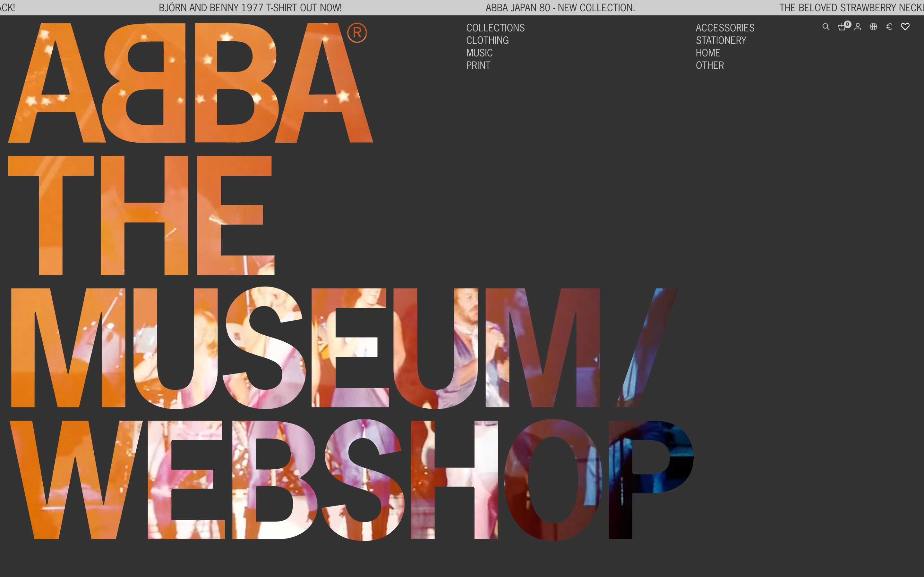Go to the Music category
The image size is (924, 577).
click(x=479, y=53)
